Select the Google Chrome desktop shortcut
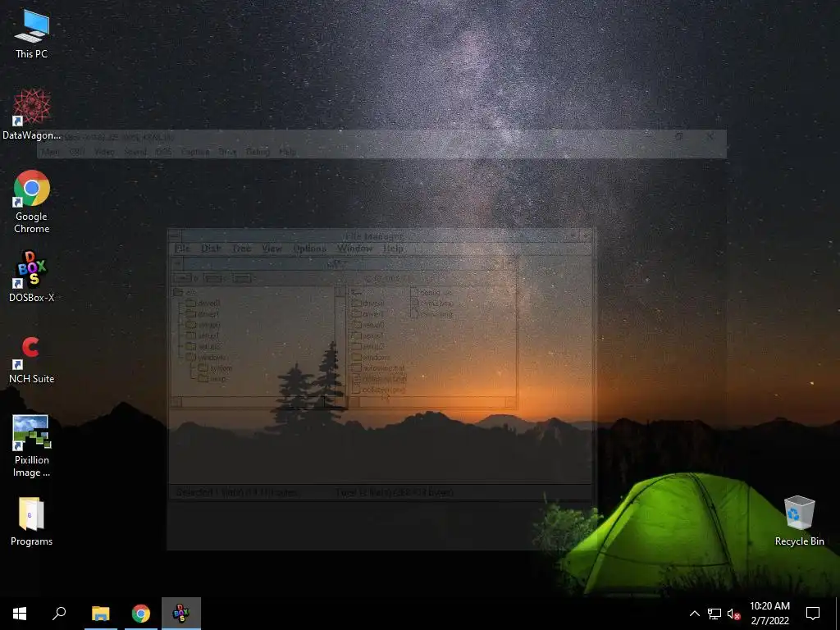Image resolution: width=840 pixels, height=630 pixels. coord(32,202)
